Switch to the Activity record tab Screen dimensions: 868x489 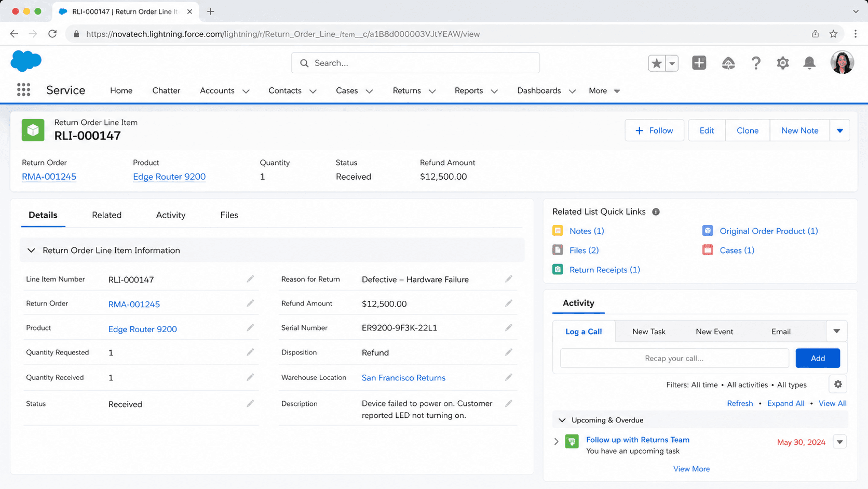click(x=171, y=215)
